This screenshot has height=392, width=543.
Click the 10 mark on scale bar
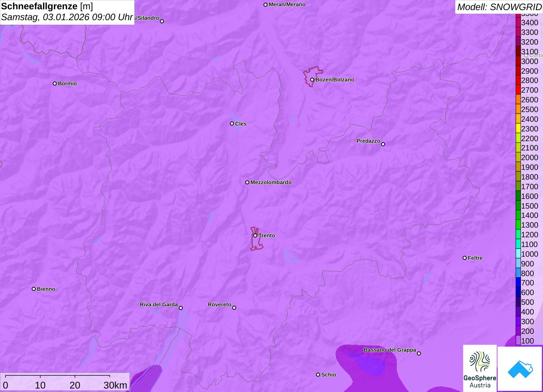tap(40, 385)
